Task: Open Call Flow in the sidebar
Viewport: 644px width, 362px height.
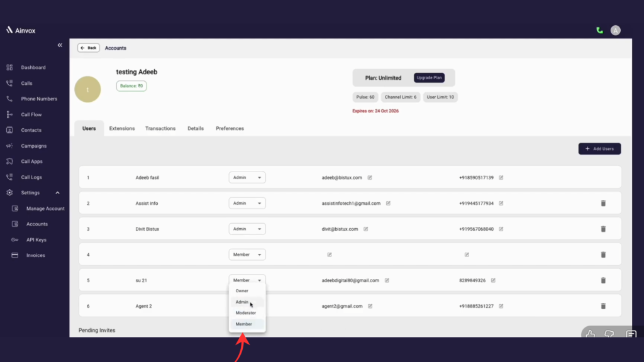Action: [31, 114]
